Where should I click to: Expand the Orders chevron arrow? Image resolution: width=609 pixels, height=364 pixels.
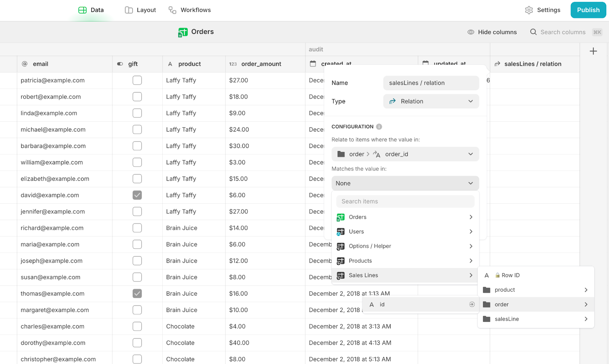pyautogui.click(x=471, y=217)
